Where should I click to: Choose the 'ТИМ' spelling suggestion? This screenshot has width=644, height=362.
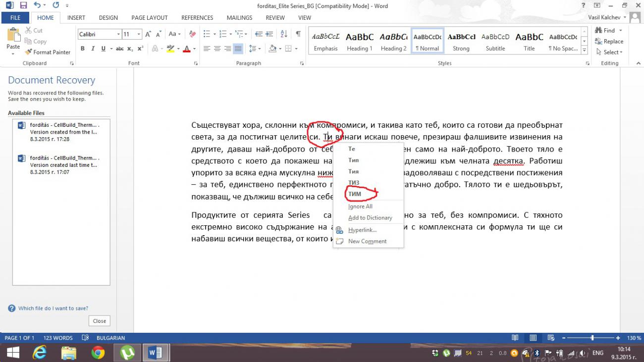355,194
